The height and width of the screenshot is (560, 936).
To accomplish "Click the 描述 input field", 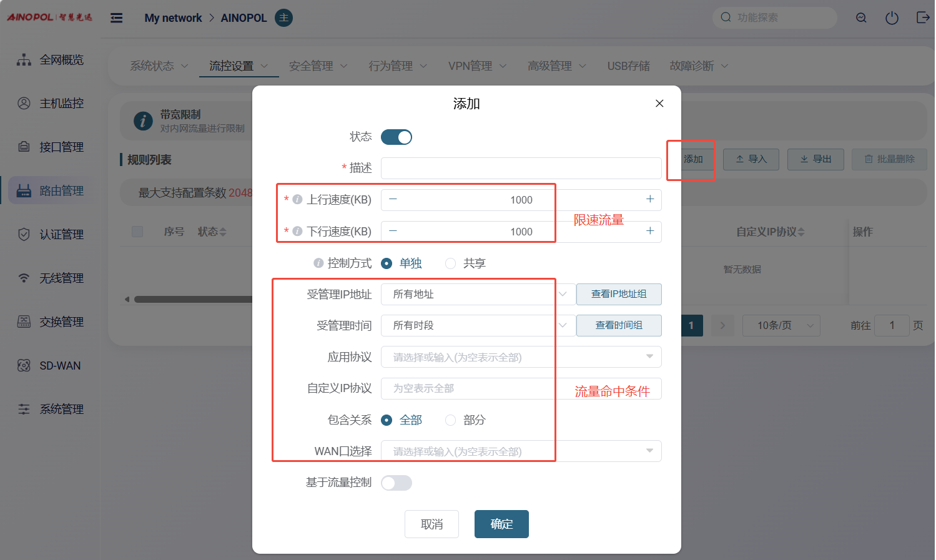I will tap(521, 169).
